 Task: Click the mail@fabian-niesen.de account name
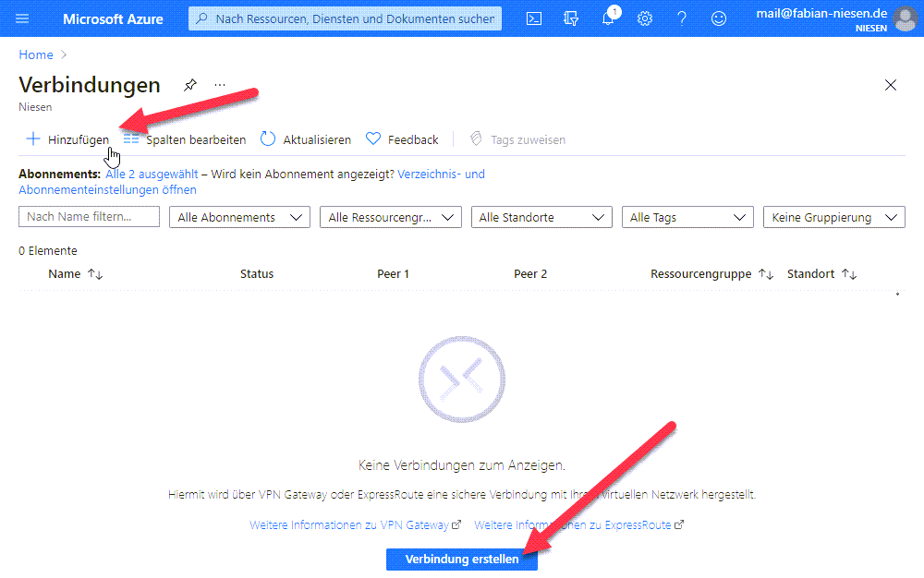pyautogui.click(x=821, y=14)
